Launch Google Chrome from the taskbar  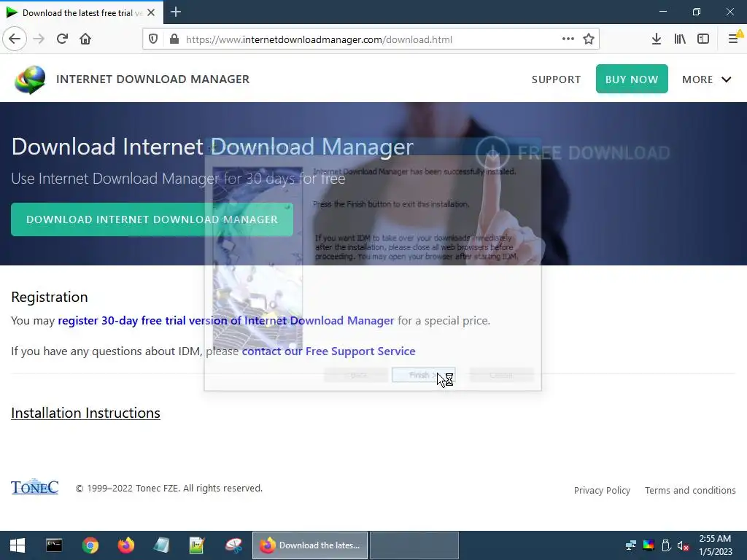click(x=90, y=545)
